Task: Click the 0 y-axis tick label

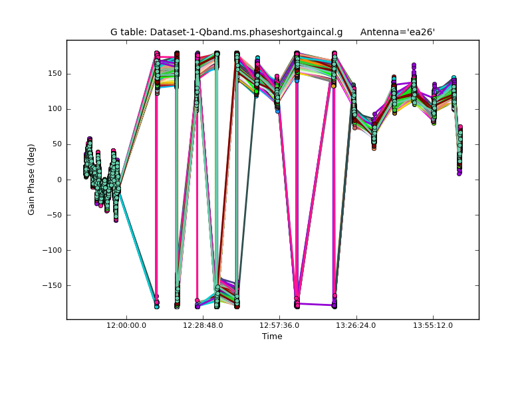Action: [x=60, y=180]
